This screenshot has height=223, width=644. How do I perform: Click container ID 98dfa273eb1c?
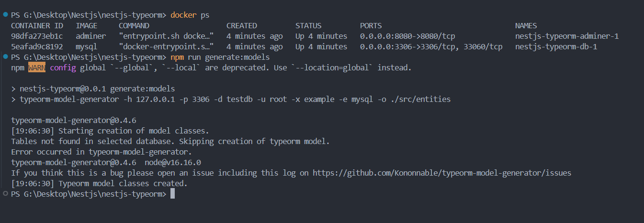pyautogui.click(x=37, y=36)
